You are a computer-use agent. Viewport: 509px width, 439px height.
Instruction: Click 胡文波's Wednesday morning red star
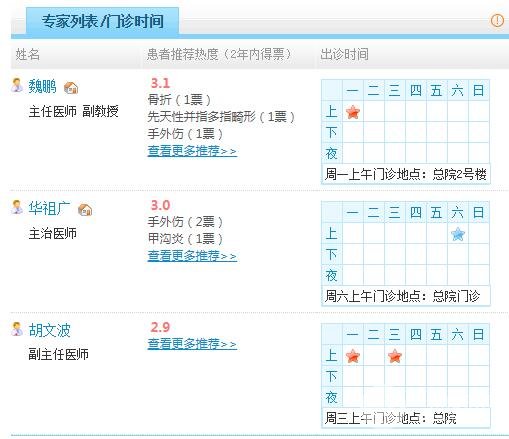tap(395, 356)
